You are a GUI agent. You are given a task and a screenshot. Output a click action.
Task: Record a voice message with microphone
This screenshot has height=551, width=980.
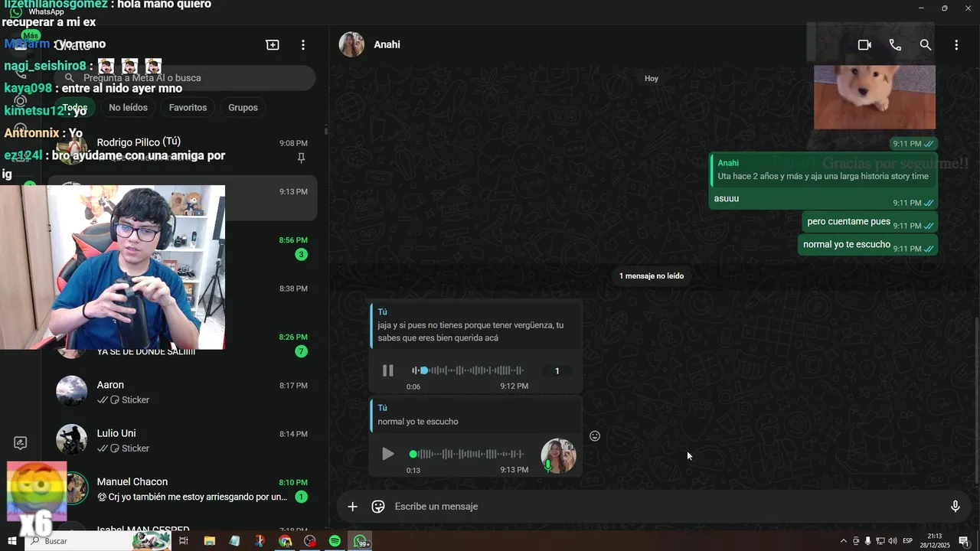pyautogui.click(x=955, y=507)
